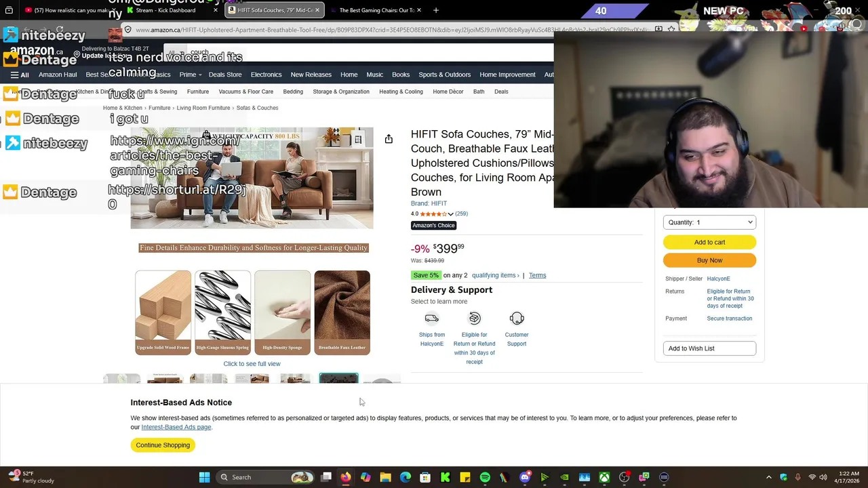Open the HalcyonE seller link
This screenshot has height=488, width=868.
718,279
